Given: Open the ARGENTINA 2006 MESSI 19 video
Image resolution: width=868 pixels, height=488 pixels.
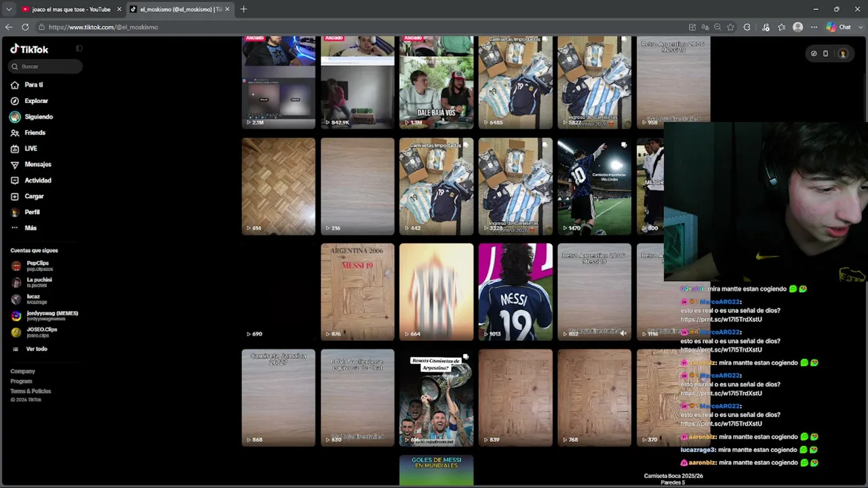Looking at the screenshot, I should [x=357, y=291].
